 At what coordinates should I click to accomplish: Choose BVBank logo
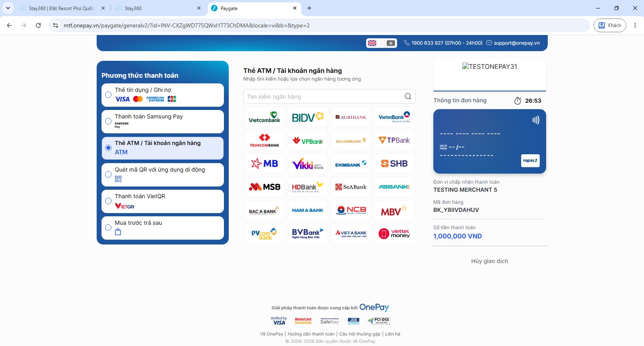click(x=308, y=234)
